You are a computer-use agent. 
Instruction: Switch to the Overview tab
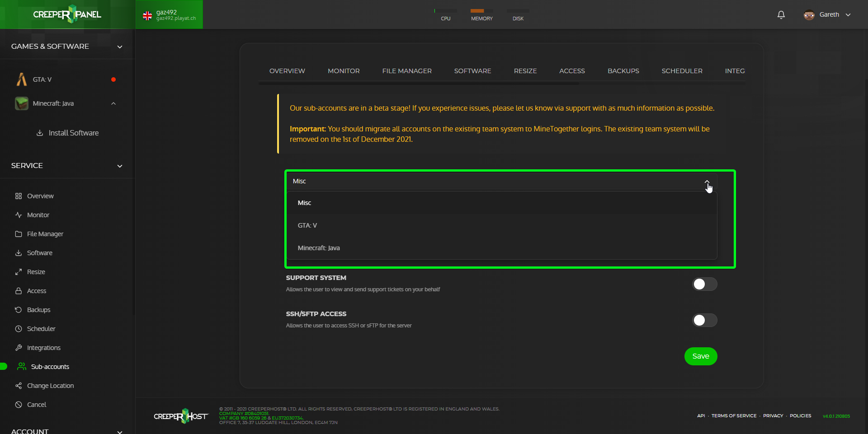pyautogui.click(x=287, y=71)
